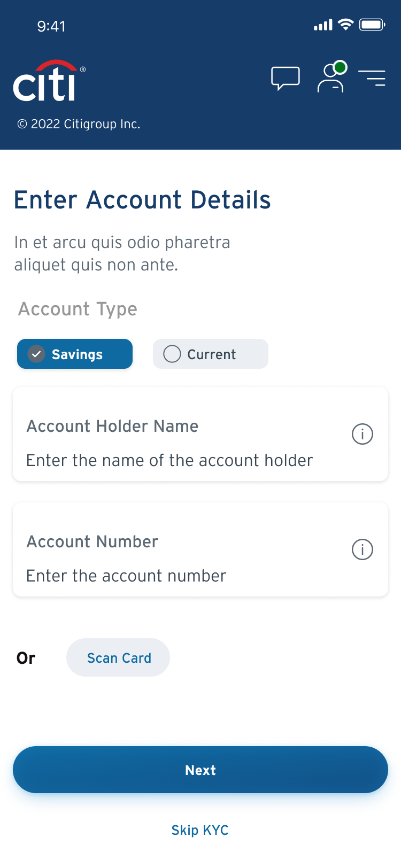Screen dimensions: 401x868
Task: Tap the Enter Account Details heading
Action: point(142,200)
